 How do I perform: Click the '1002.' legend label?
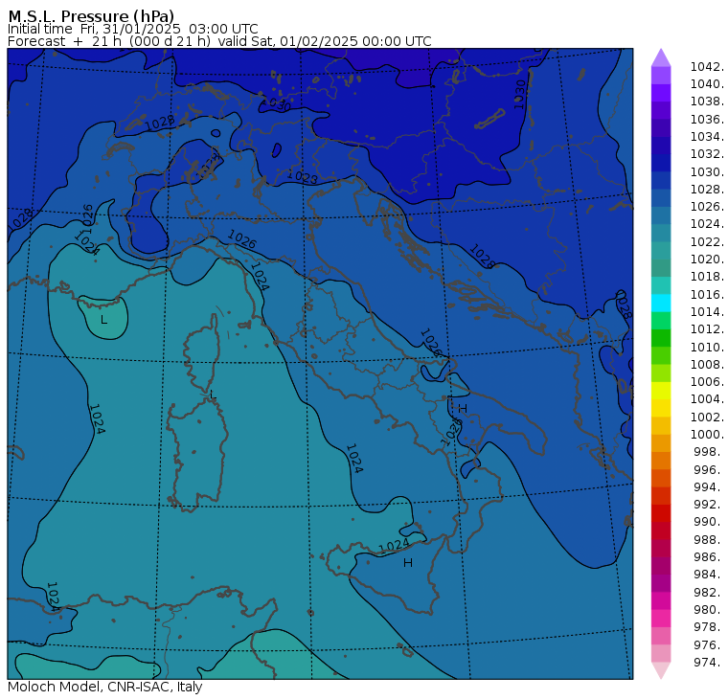(707, 418)
